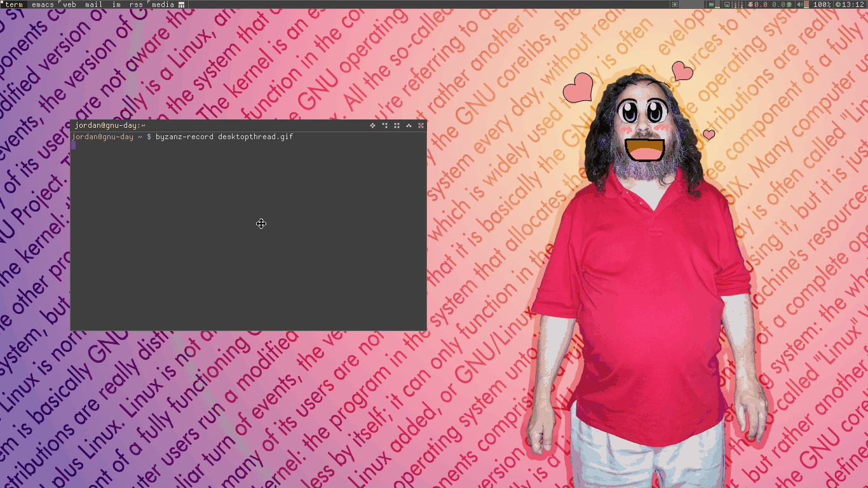Click the volume level bar indicator
The width and height of the screenshot is (868, 488).
coord(806,4)
